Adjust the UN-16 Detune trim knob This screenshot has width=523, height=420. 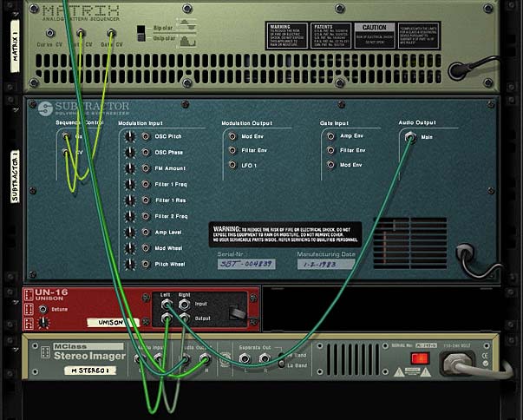[x=43, y=323]
